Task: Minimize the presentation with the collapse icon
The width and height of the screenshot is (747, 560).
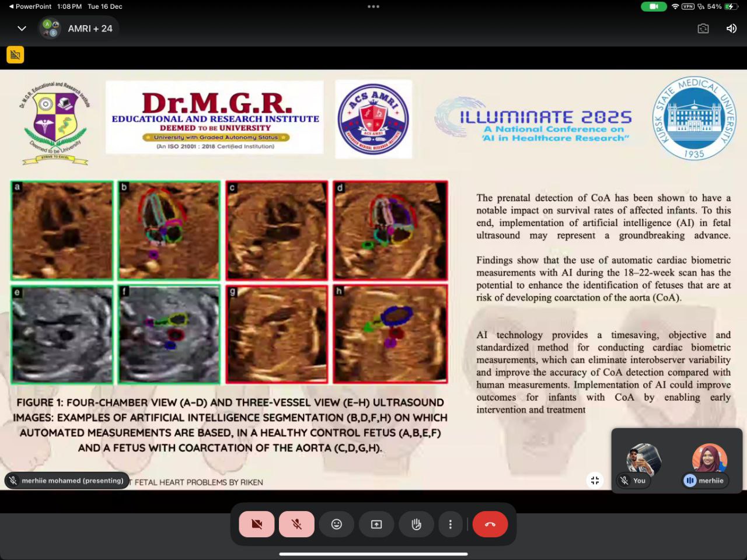Action: [595, 480]
